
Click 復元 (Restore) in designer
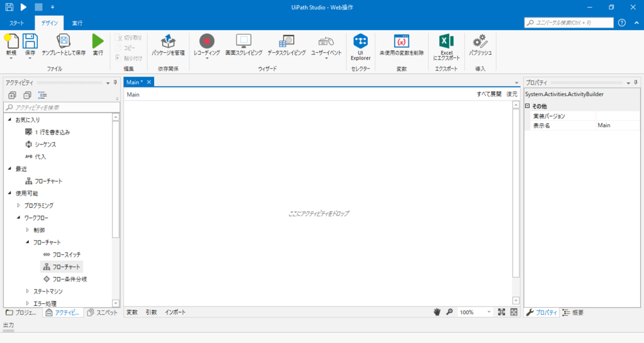[512, 94]
